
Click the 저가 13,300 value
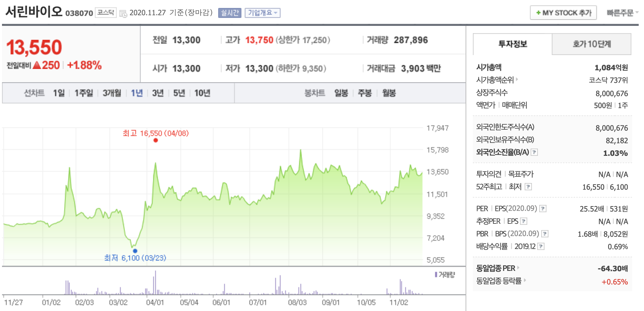(259, 69)
